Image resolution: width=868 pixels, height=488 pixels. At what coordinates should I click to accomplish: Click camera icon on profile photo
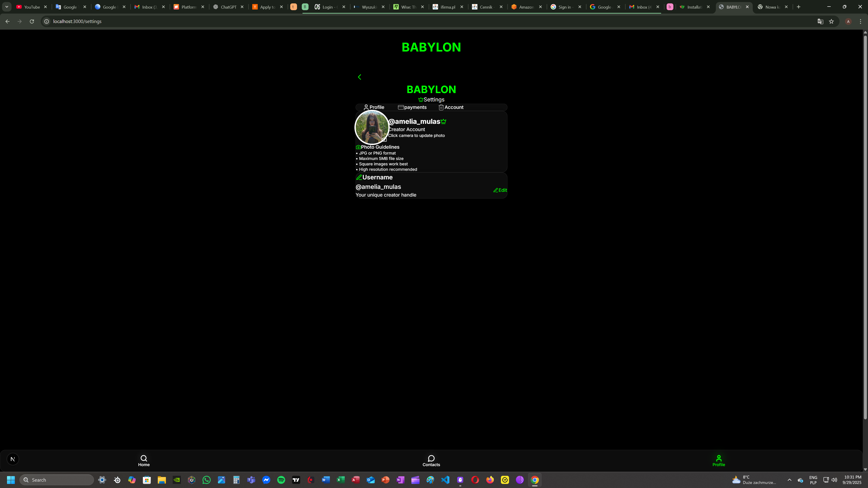(x=384, y=139)
